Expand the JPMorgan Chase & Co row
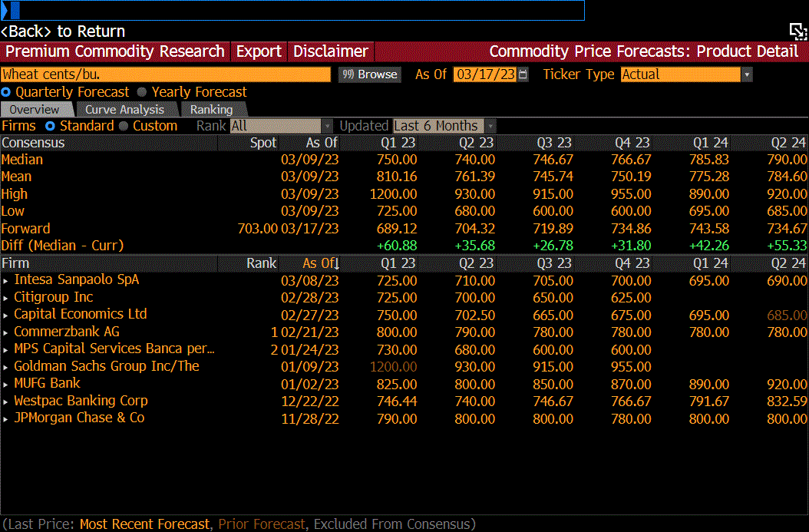The height and width of the screenshot is (532, 809). click(5, 419)
